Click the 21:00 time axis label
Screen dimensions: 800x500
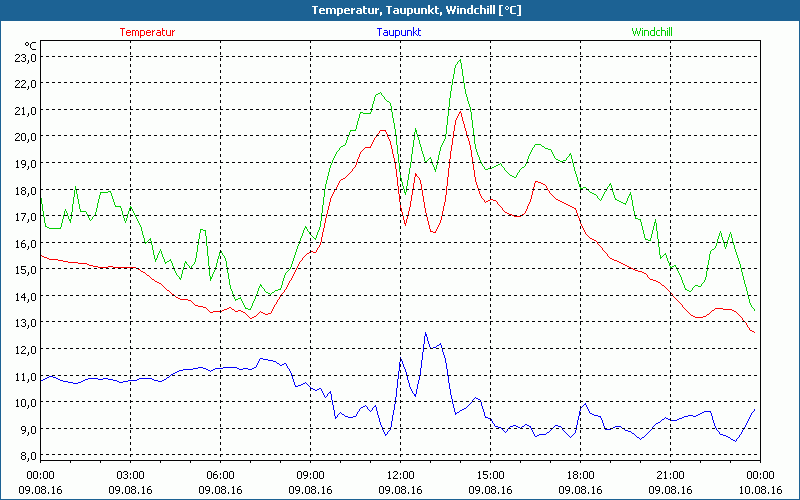point(670,475)
